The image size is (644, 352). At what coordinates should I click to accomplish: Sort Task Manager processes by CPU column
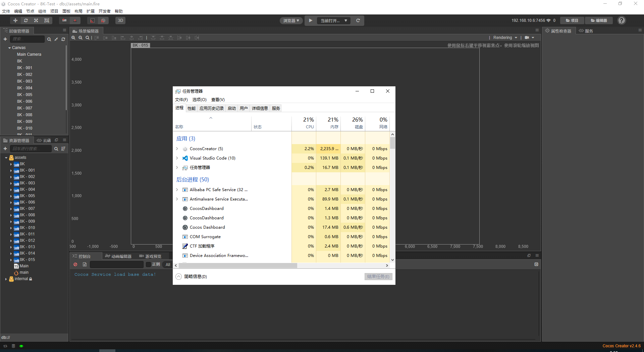(x=304, y=123)
